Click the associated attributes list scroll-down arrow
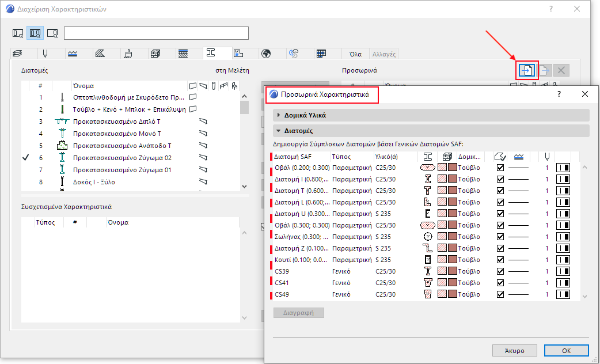Viewport: 600px width, 364px height. click(245, 318)
